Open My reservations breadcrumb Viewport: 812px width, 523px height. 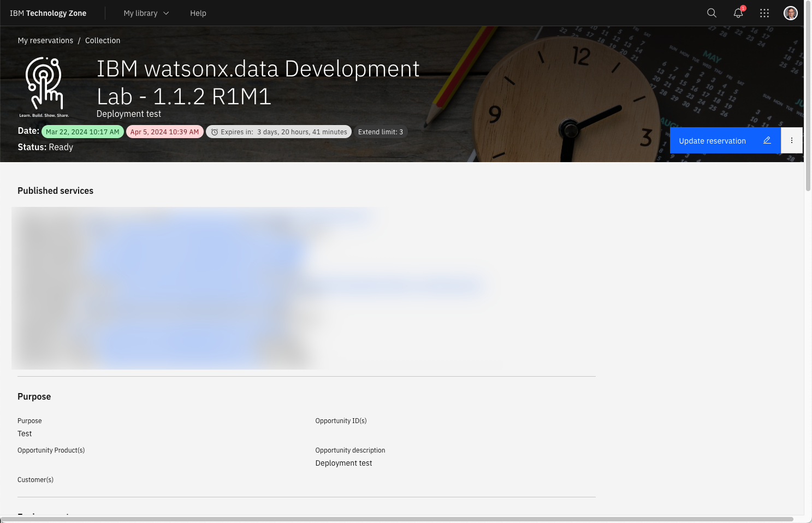[x=45, y=40]
